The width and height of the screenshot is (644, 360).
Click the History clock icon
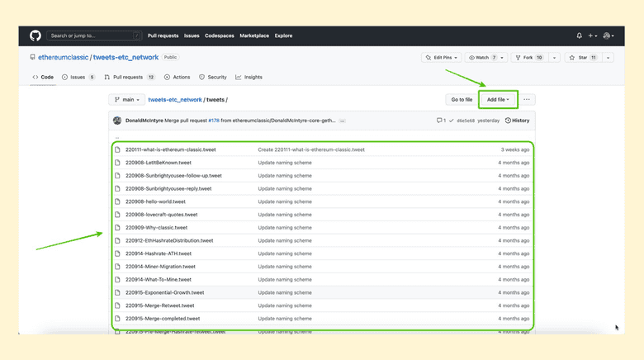508,121
